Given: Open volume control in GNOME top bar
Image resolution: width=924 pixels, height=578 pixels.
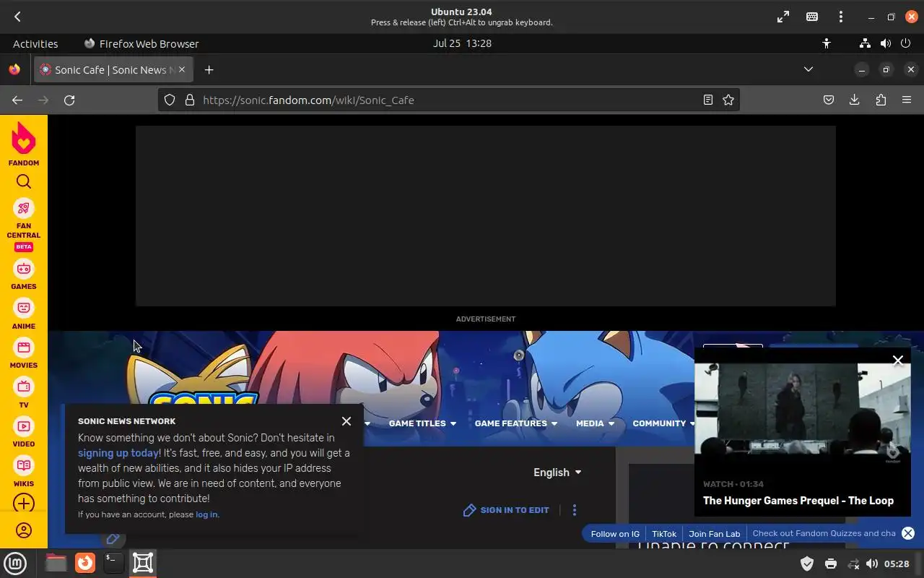Looking at the screenshot, I should [x=886, y=43].
